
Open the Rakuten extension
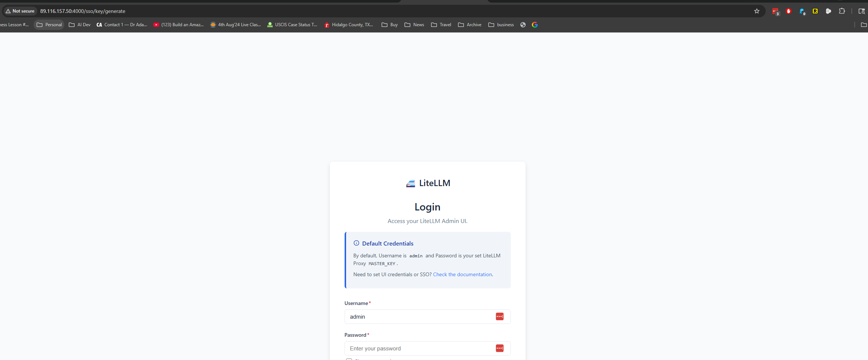[x=815, y=11]
